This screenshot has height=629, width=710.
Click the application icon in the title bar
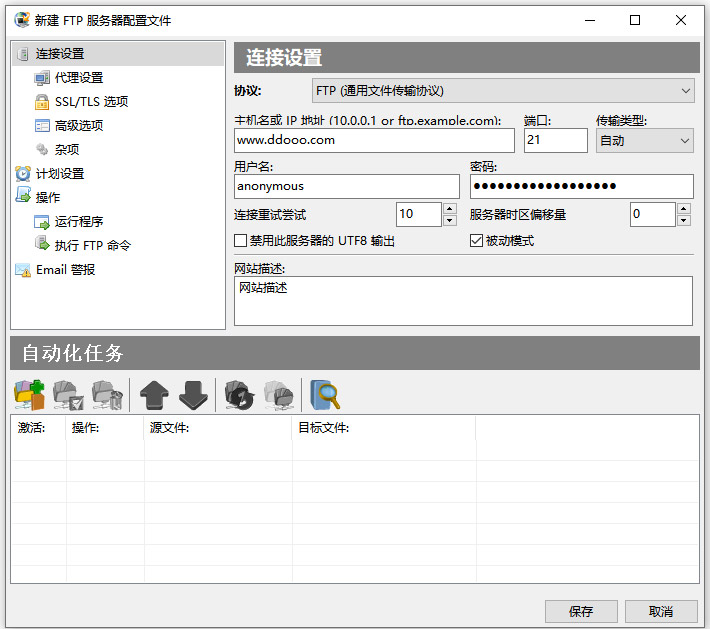(21, 20)
